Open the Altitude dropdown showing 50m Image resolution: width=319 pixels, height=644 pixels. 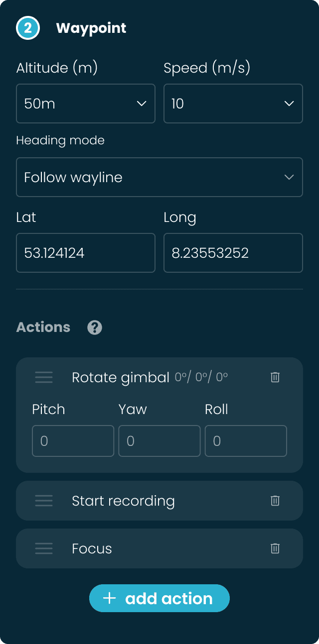(x=85, y=104)
